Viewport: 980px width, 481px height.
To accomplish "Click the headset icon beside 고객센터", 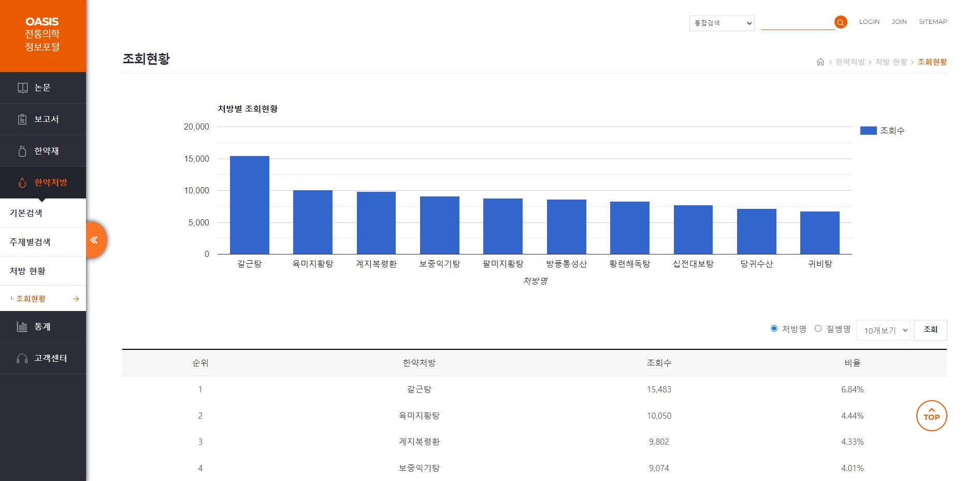I will pos(22,359).
